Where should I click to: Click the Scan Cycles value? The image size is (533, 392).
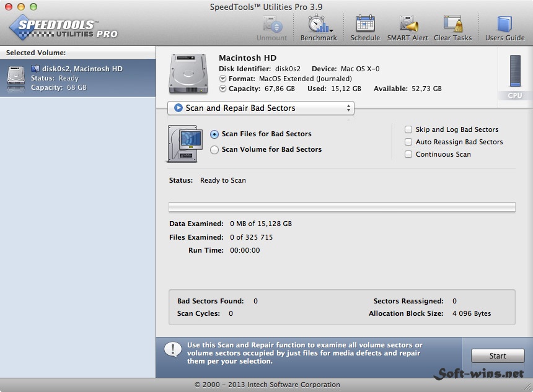point(231,313)
